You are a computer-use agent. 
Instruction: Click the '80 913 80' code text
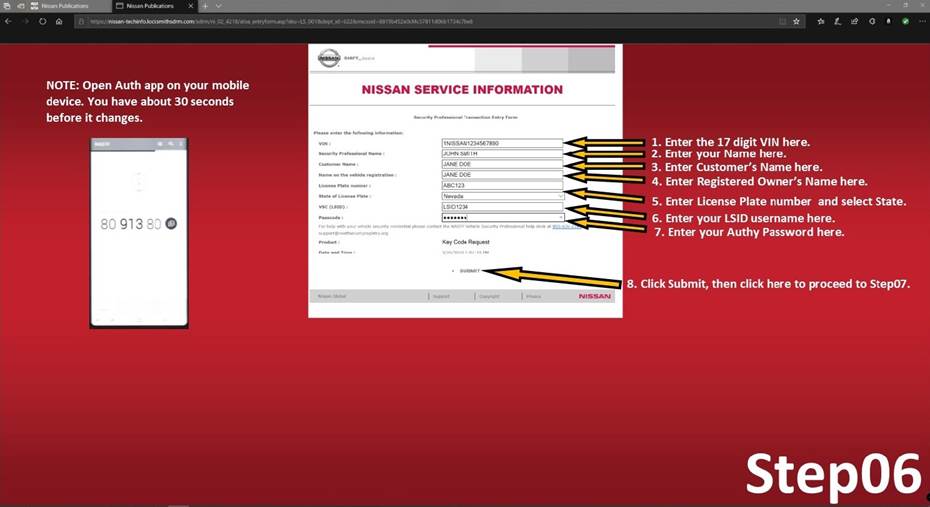coord(130,224)
